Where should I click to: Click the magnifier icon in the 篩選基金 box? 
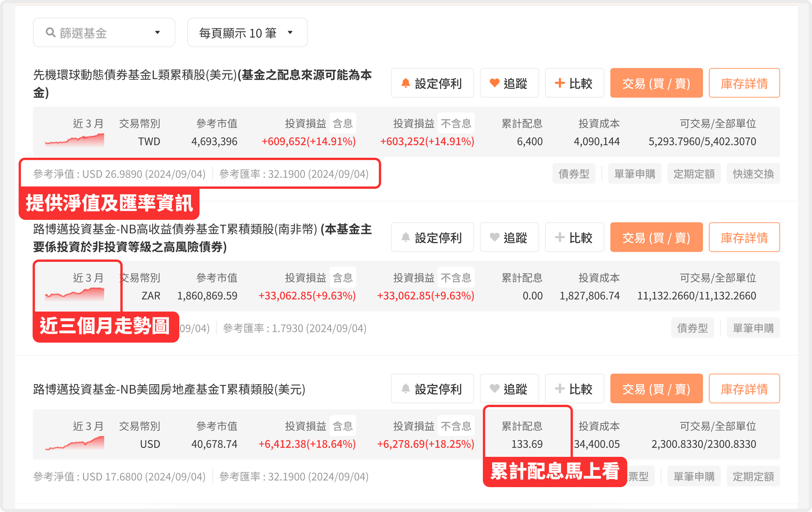coord(50,32)
